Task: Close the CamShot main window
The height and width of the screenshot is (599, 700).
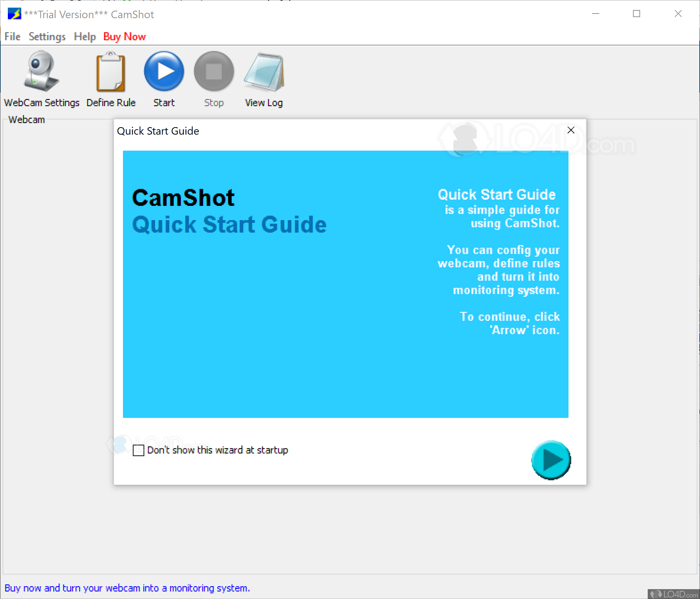Action: coord(678,14)
